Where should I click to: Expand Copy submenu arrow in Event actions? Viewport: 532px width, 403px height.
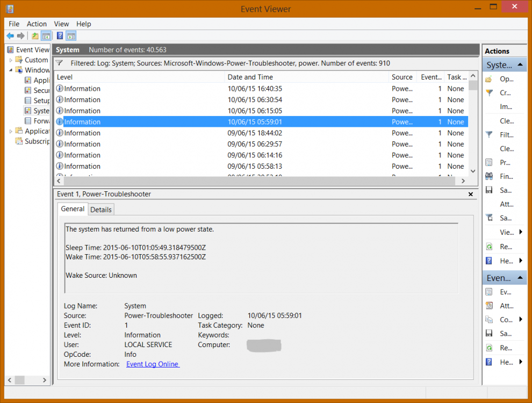(521, 320)
